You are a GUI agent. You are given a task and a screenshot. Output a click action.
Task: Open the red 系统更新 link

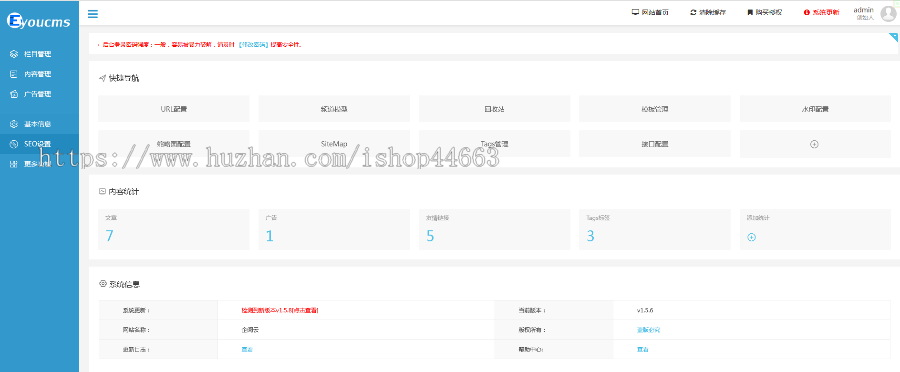point(825,12)
